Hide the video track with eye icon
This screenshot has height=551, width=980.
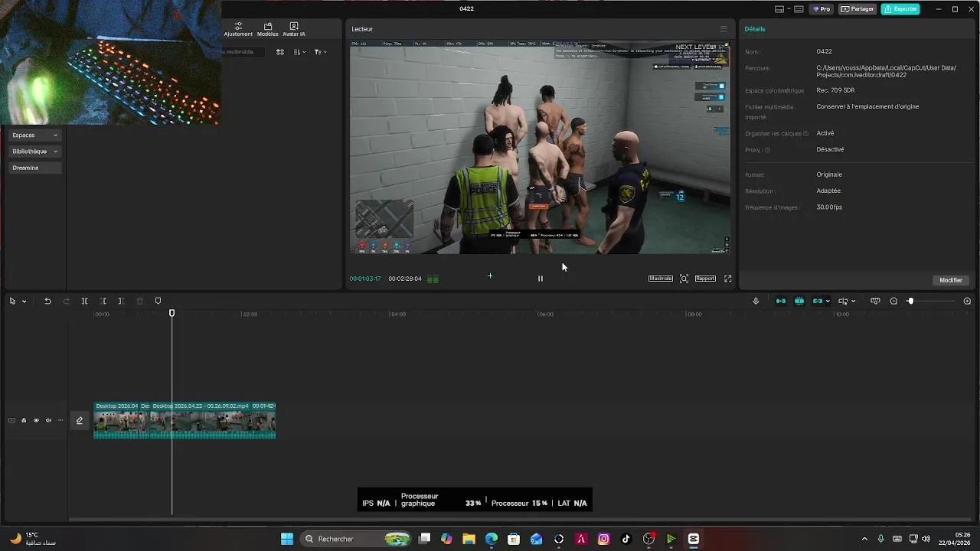coord(36,420)
